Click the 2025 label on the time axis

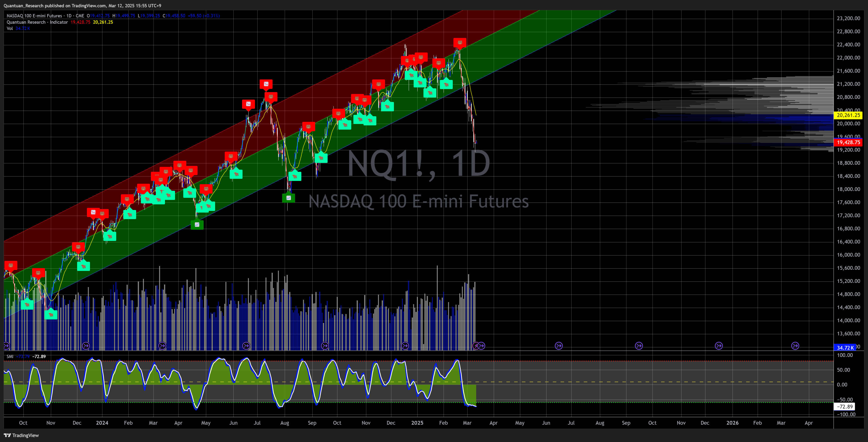[417, 423]
